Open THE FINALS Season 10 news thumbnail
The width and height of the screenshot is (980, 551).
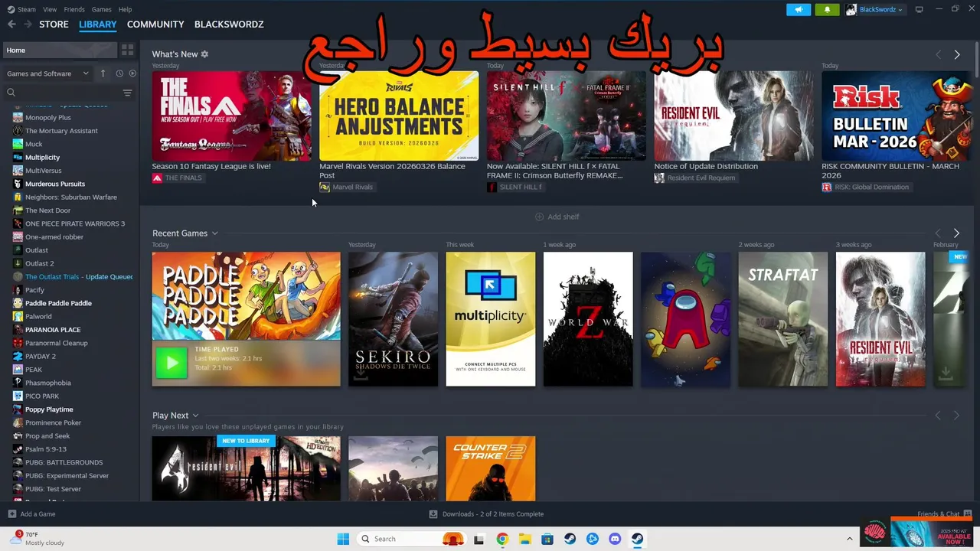[x=231, y=116]
